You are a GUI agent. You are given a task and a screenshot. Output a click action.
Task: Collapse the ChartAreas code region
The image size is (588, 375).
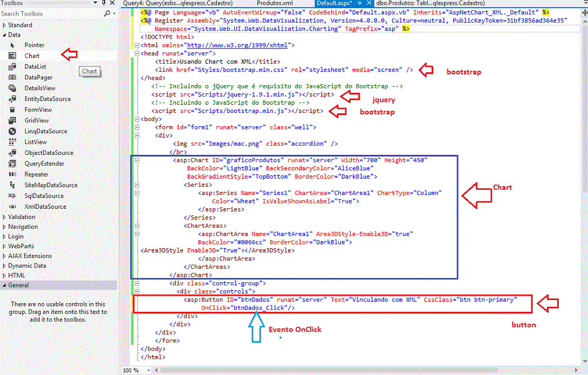[x=137, y=226]
